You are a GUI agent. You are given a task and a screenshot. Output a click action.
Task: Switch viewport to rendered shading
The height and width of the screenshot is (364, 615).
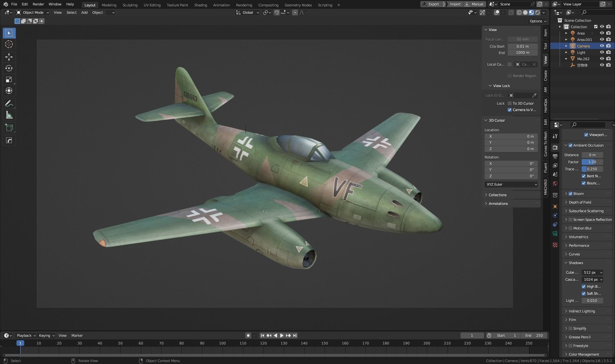point(537,12)
